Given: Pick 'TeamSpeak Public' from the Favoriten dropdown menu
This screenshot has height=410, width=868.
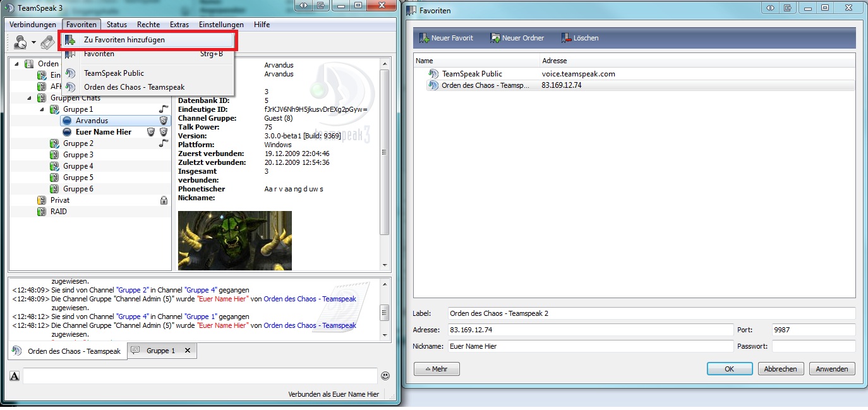Looking at the screenshot, I should [x=148, y=73].
